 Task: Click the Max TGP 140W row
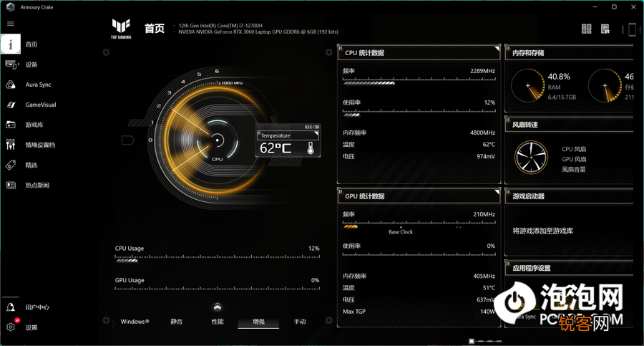click(419, 312)
